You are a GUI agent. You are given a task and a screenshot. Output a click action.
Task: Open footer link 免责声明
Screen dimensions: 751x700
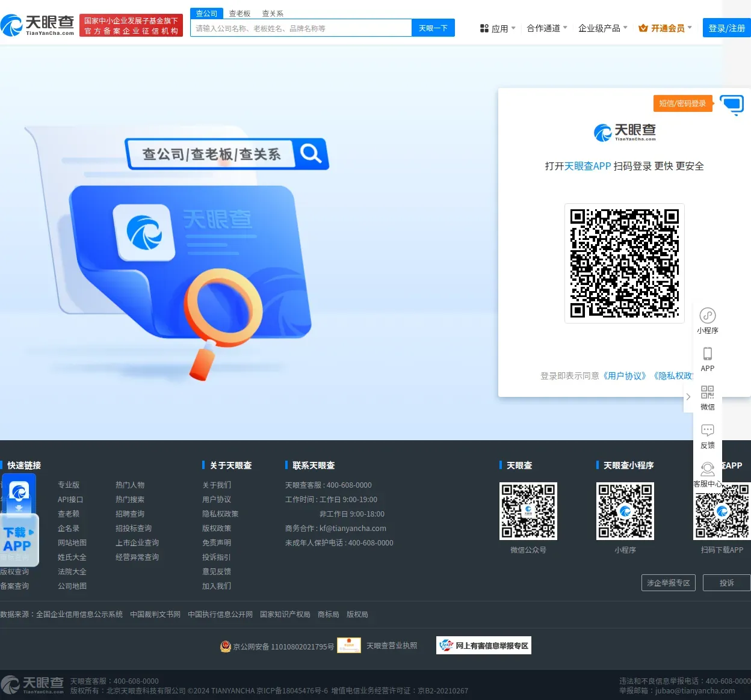(217, 542)
